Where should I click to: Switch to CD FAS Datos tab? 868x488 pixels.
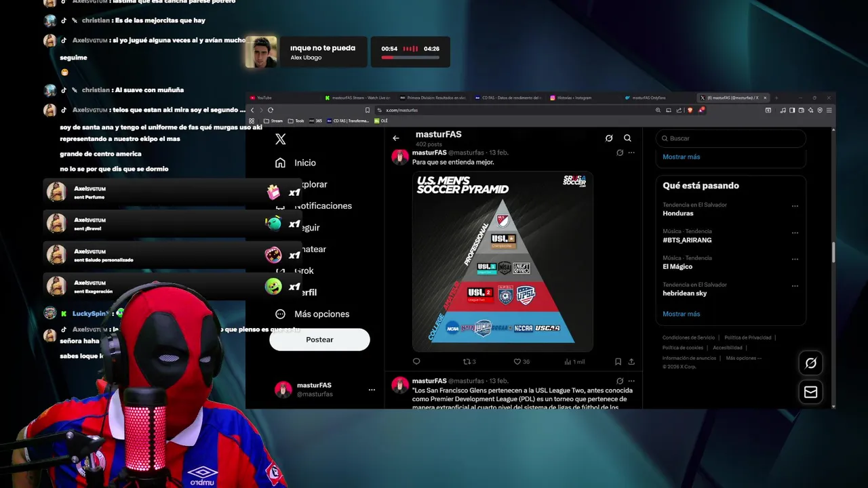tap(509, 98)
